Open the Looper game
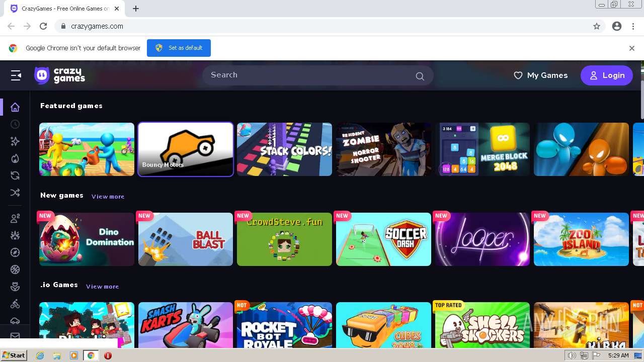This screenshot has width=644, height=362. 482,239
